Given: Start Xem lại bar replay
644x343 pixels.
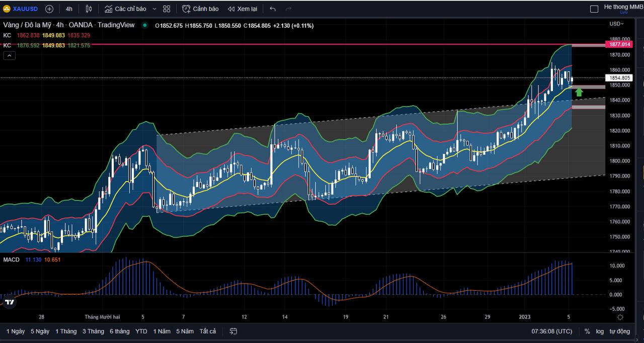Looking at the screenshot, I should click(243, 9).
